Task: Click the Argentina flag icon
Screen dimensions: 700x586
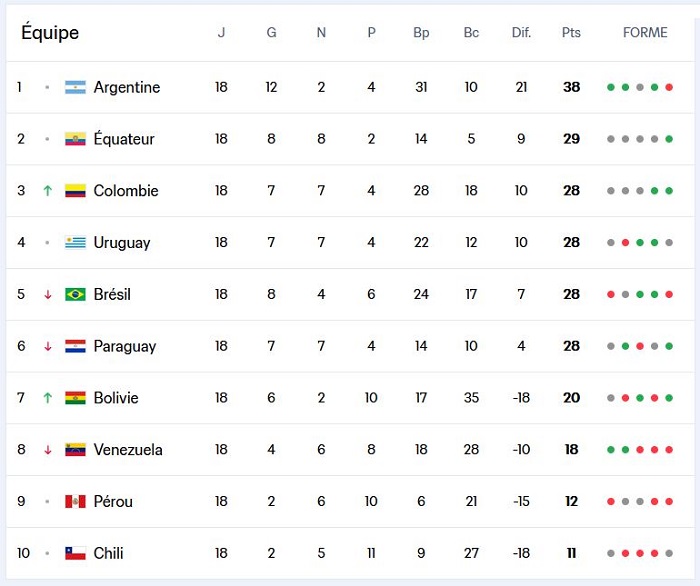Action: pos(75,87)
